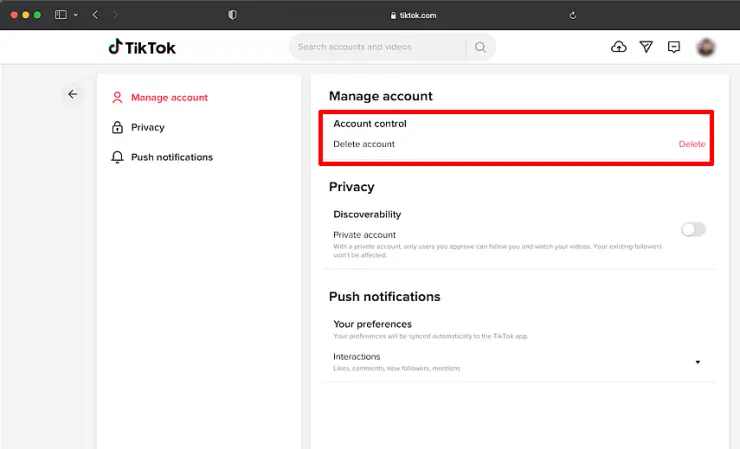The width and height of the screenshot is (740, 449).
Task: Toggle the Private account switch
Action: 693,229
